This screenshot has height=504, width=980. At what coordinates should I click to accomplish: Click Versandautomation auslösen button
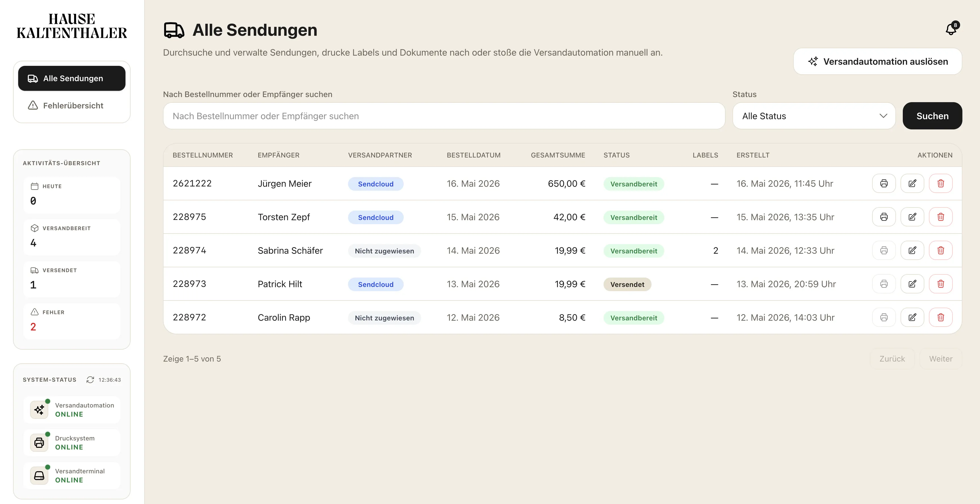878,61
